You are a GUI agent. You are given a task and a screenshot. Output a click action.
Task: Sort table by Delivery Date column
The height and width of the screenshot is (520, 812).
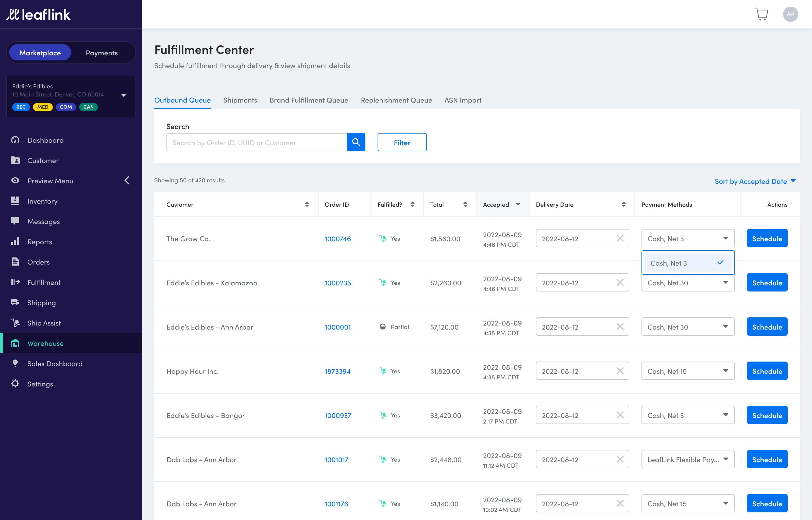pyautogui.click(x=623, y=204)
